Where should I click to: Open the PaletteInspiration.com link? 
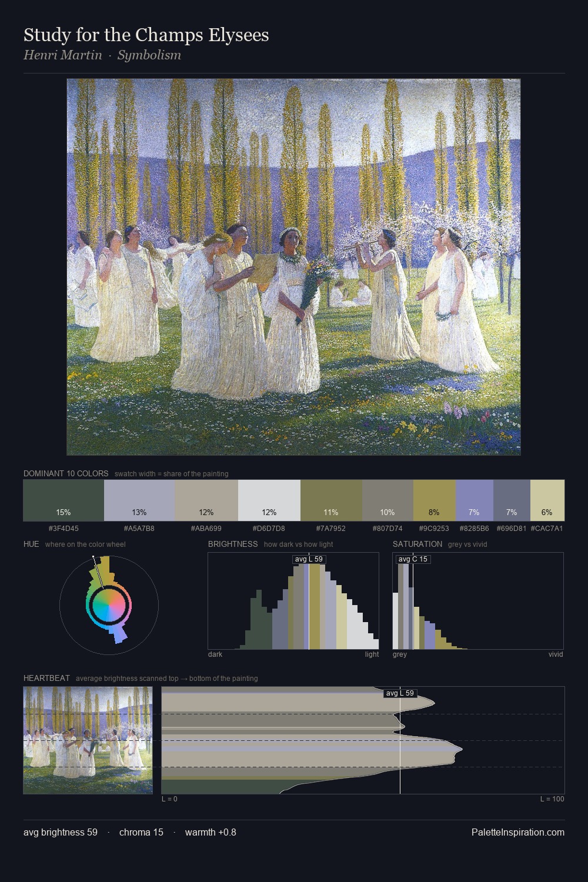[518, 832]
